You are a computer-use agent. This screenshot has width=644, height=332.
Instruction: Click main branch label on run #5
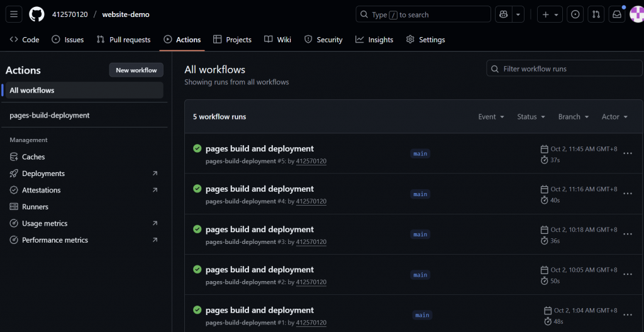click(x=420, y=153)
